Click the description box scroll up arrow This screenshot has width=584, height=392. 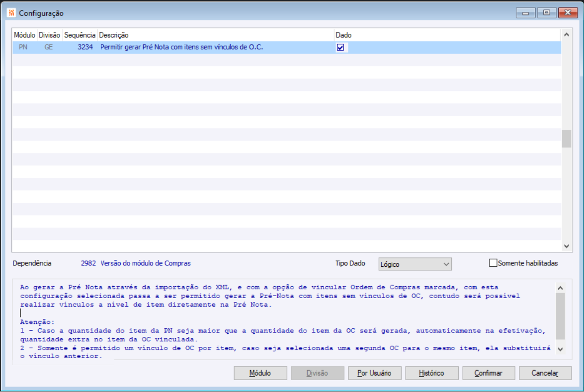[560, 288]
